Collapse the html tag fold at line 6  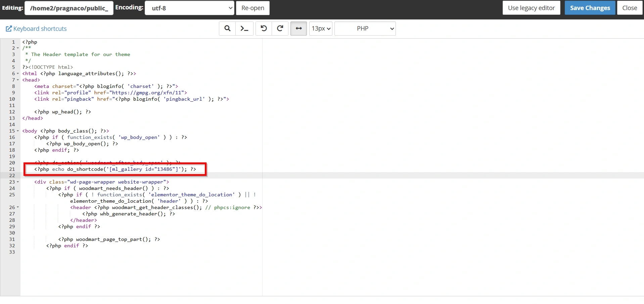click(18, 73)
